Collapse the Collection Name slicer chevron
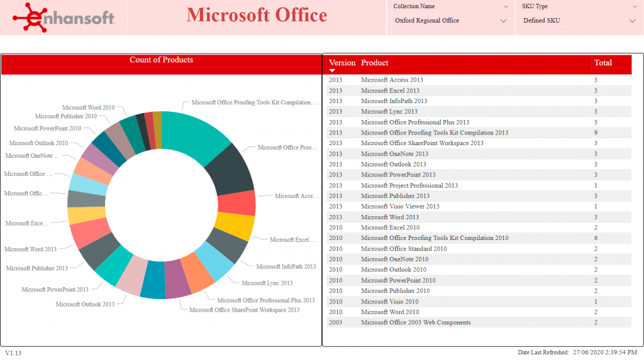This screenshot has height=360, width=644. [506, 6]
